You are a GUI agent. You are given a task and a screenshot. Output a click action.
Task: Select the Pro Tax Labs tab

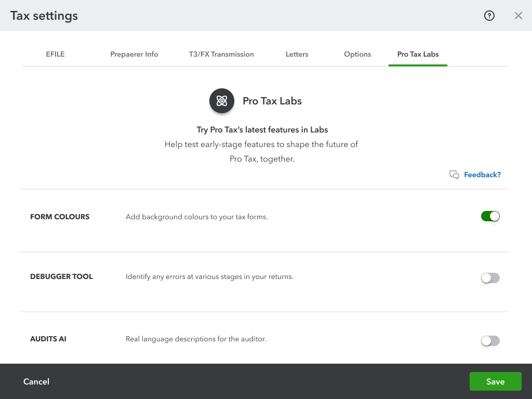(418, 54)
